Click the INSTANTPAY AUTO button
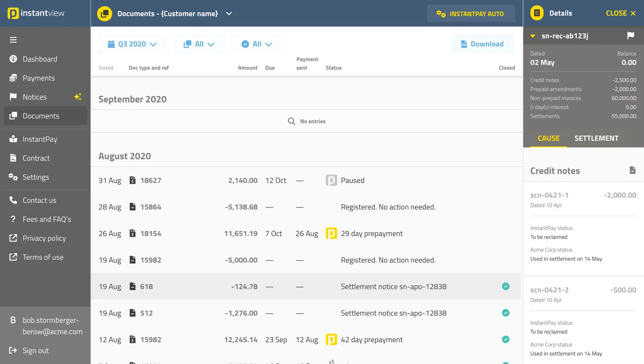This screenshot has height=364, width=644. (471, 13)
